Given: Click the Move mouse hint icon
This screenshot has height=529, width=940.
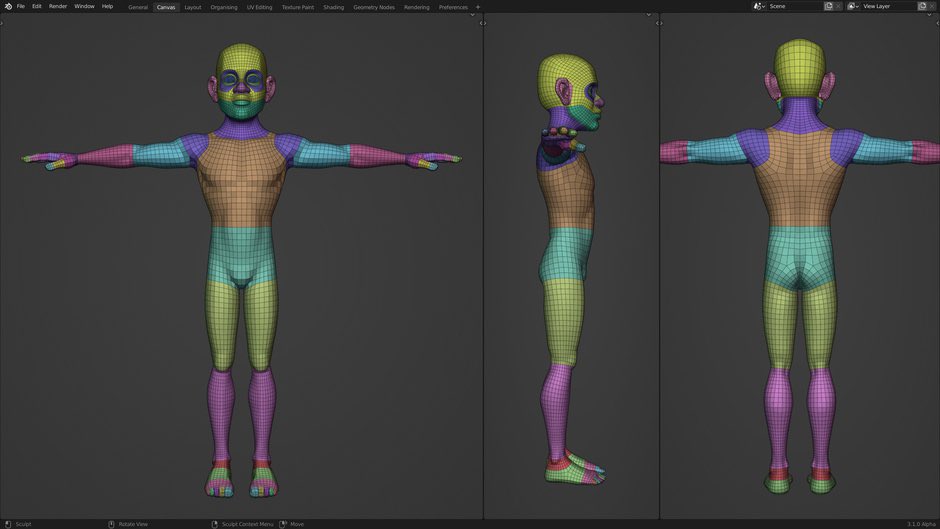Looking at the screenshot, I should (x=283, y=524).
